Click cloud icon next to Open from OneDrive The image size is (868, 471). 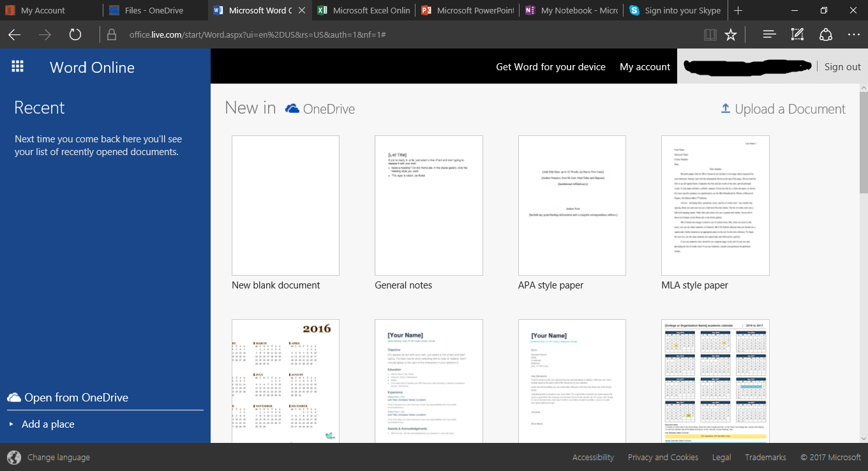[x=14, y=398]
